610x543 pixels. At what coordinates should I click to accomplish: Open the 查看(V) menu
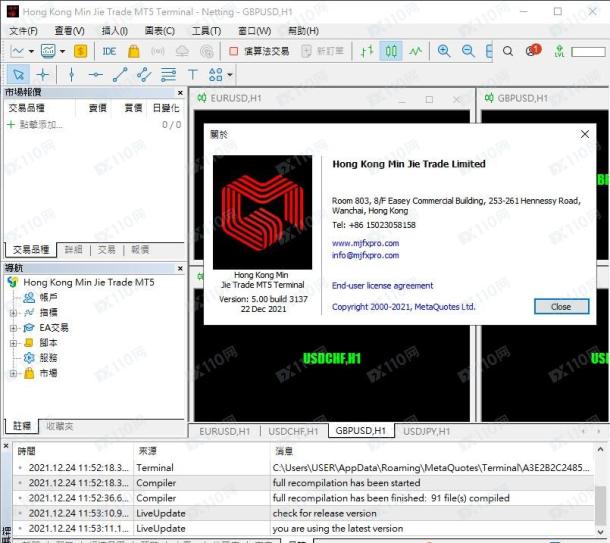69,31
